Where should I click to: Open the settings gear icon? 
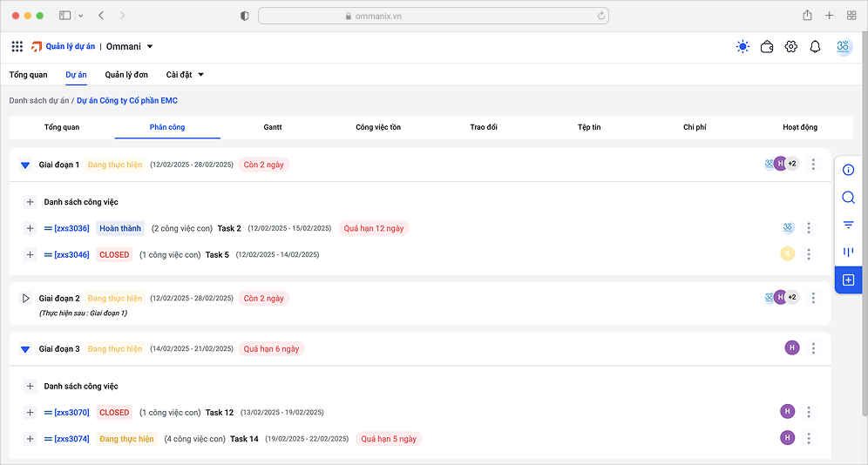tap(791, 47)
